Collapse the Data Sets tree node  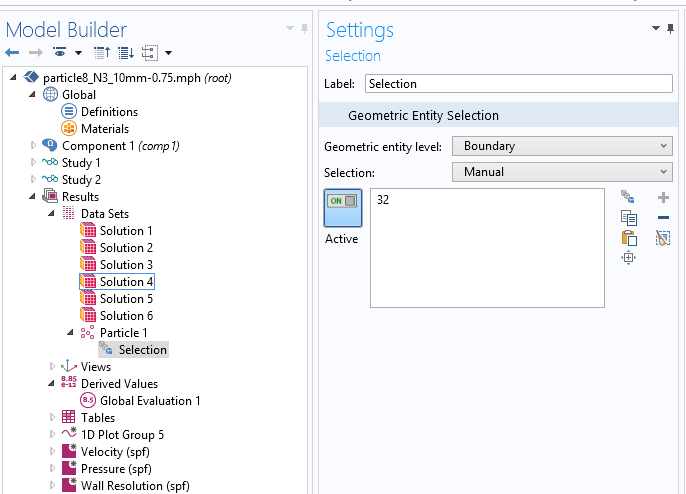tap(52, 214)
